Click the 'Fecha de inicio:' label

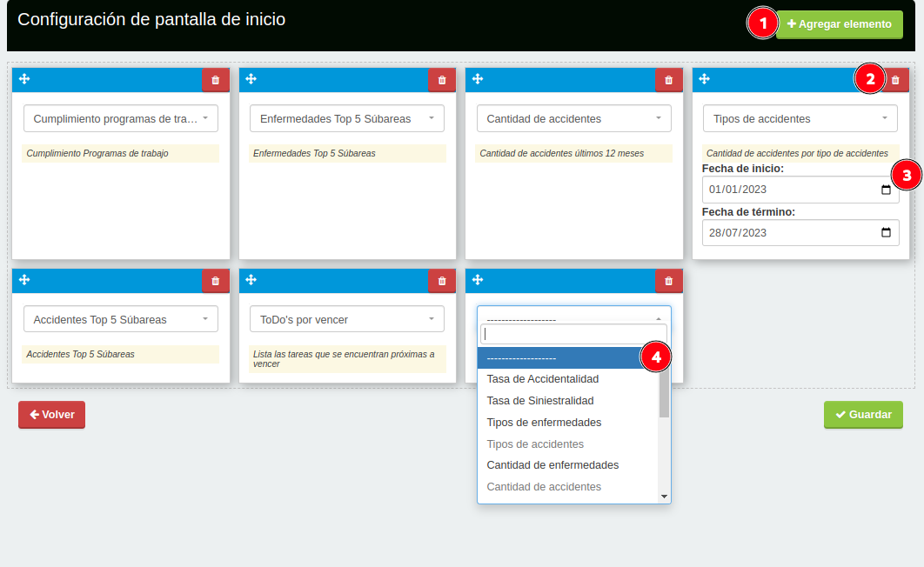pyautogui.click(x=742, y=169)
